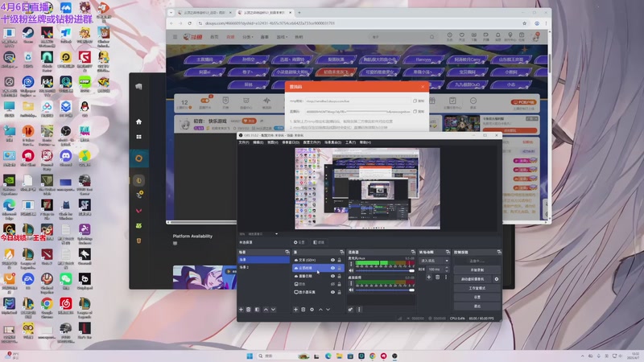This screenshot has width=644, height=362.
Task: Open Windows Start menu
Action: tap(250, 356)
